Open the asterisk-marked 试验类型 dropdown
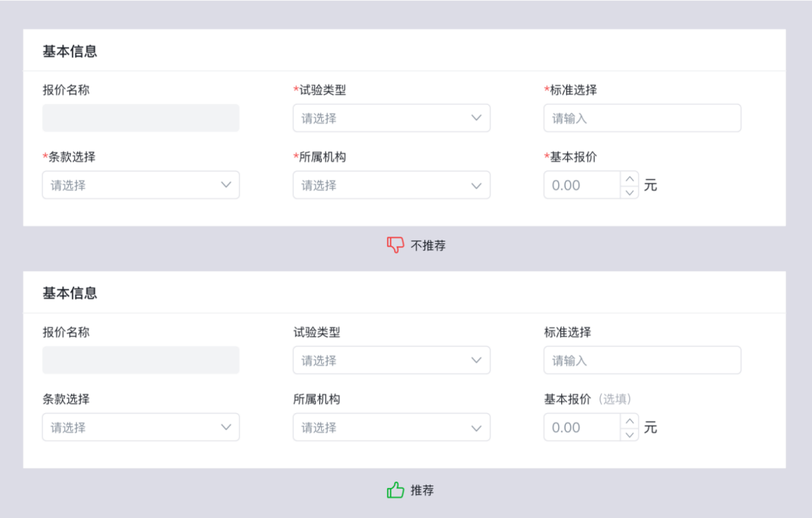The height and width of the screenshot is (518, 812). pos(391,118)
